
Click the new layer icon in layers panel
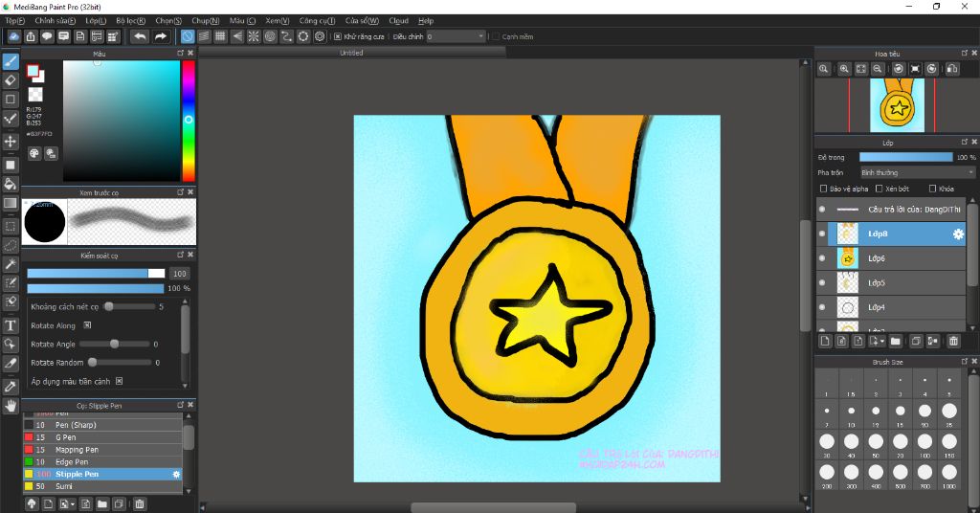click(x=825, y=341)
